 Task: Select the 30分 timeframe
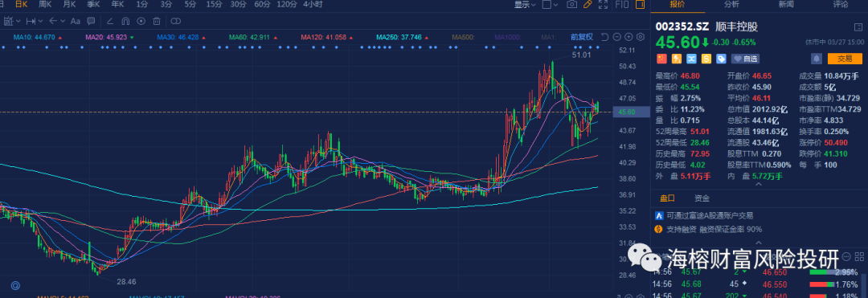(x=238, y=5)
